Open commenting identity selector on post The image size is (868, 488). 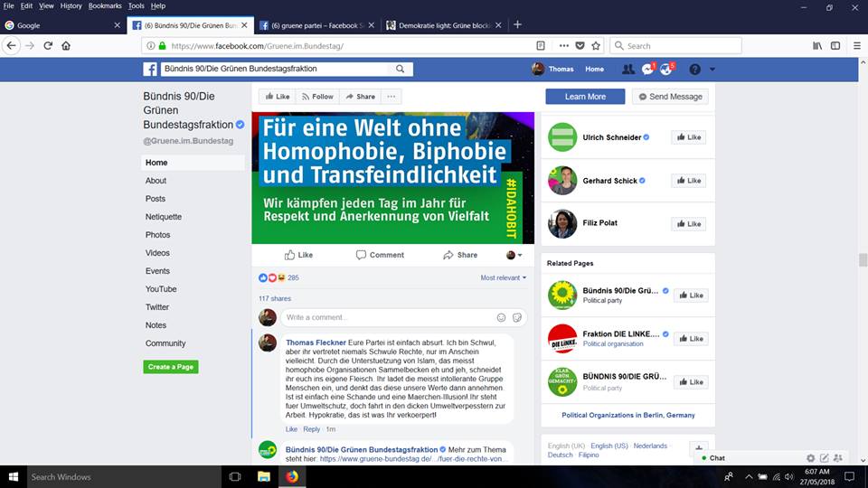tap(514, 255)
